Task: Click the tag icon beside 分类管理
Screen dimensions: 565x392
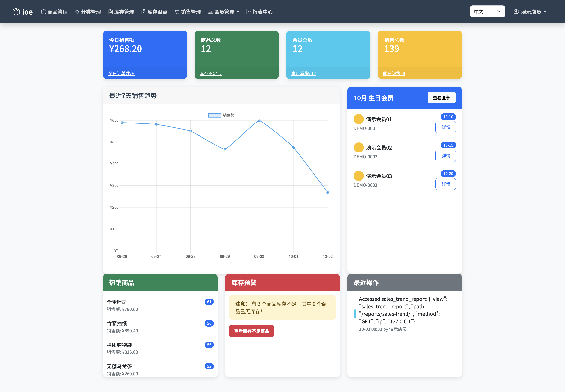Action: pyautogui.click(x=77, y=12)
